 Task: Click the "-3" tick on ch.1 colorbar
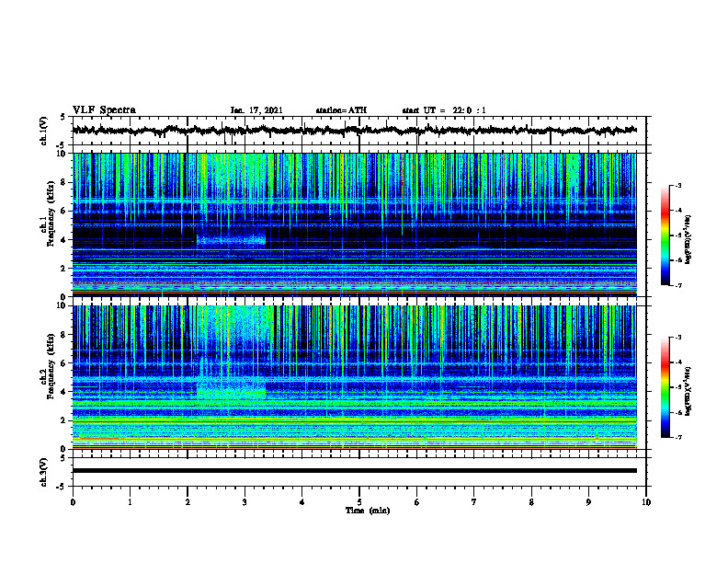pos(678,186)
